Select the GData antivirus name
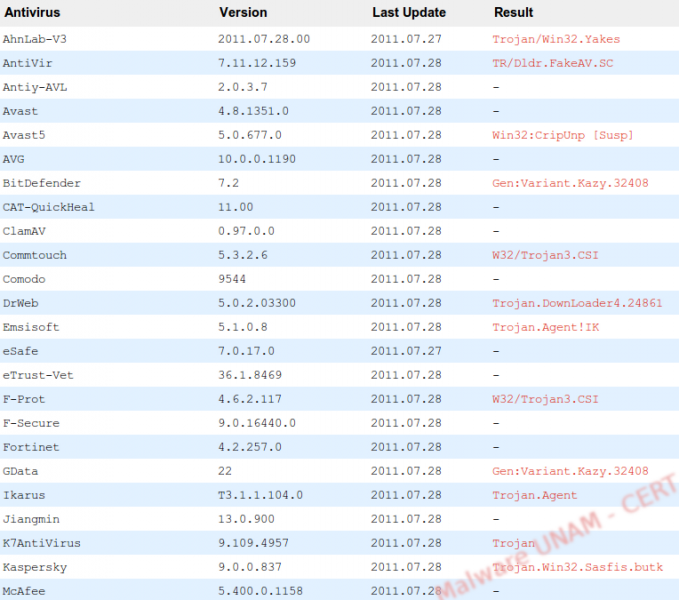Viewport: 679px width, 600px height. pyautogui.click(x=20, y=471)
